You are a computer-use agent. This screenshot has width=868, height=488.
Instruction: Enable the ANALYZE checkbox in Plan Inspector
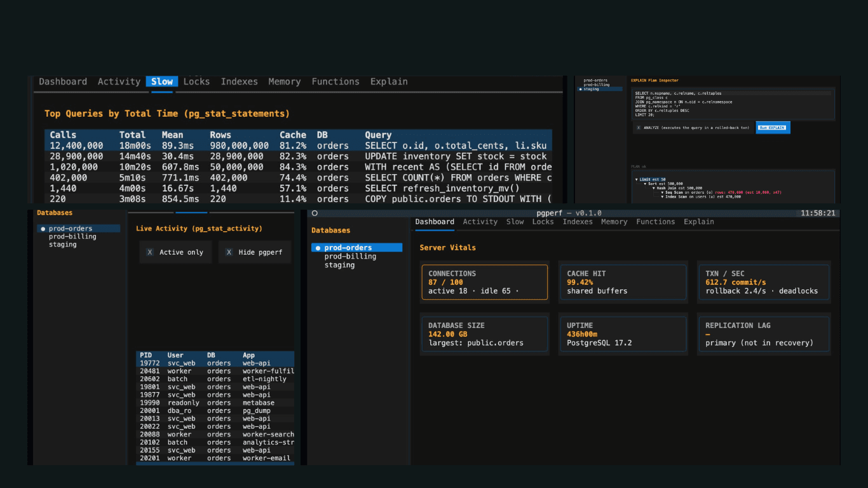[639, 128]
